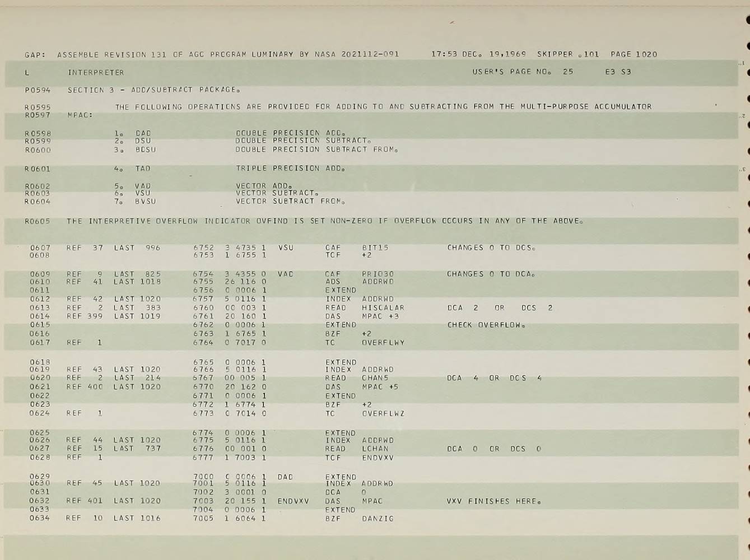Click 'VECTOR SUBTRACT FROM.' description
This screenshot has height=560, width=750.
pos(290,200)
